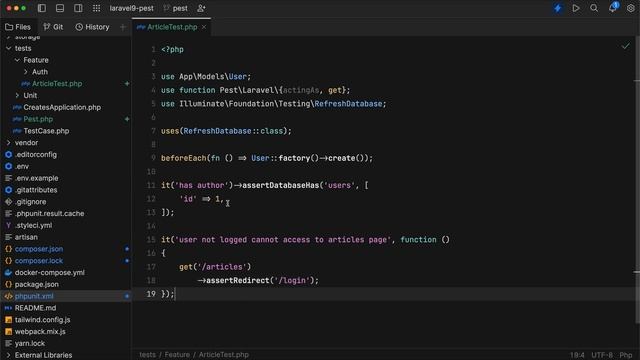
Task: Open webpack.mix.js in the file tree
Action: (40, 332)
